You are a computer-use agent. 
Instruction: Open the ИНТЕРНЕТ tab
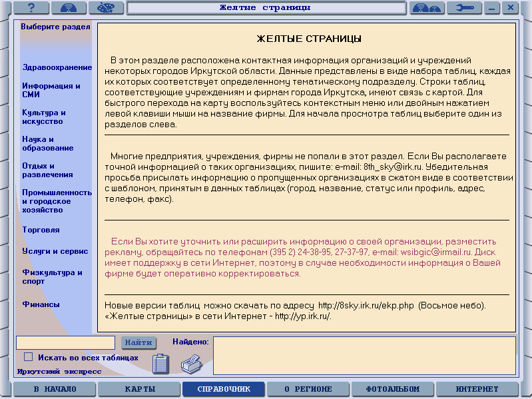477,389
